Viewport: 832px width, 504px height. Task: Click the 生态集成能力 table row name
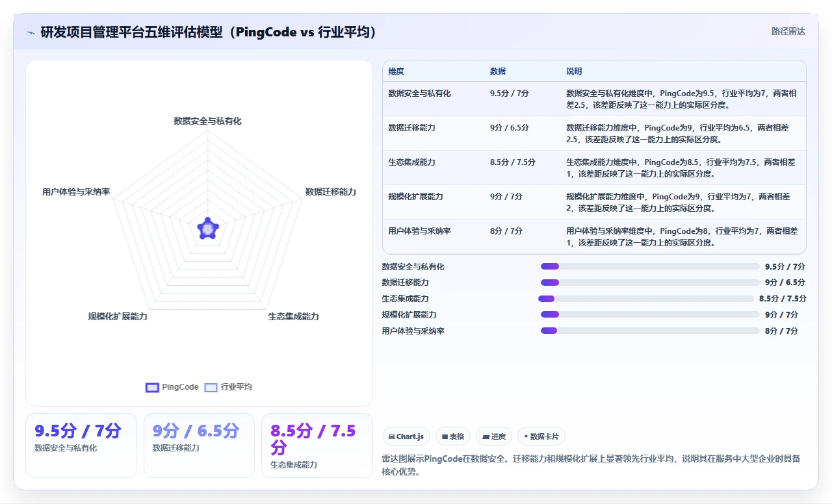click(x=412, y=162)
